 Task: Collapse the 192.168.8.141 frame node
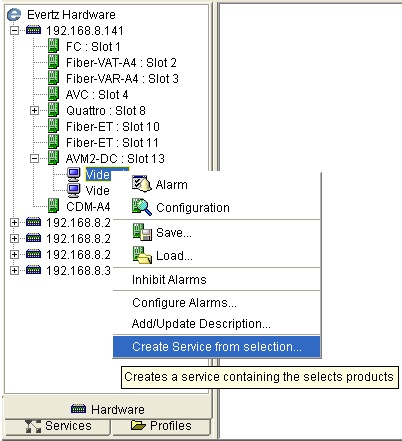coord(14,31)
